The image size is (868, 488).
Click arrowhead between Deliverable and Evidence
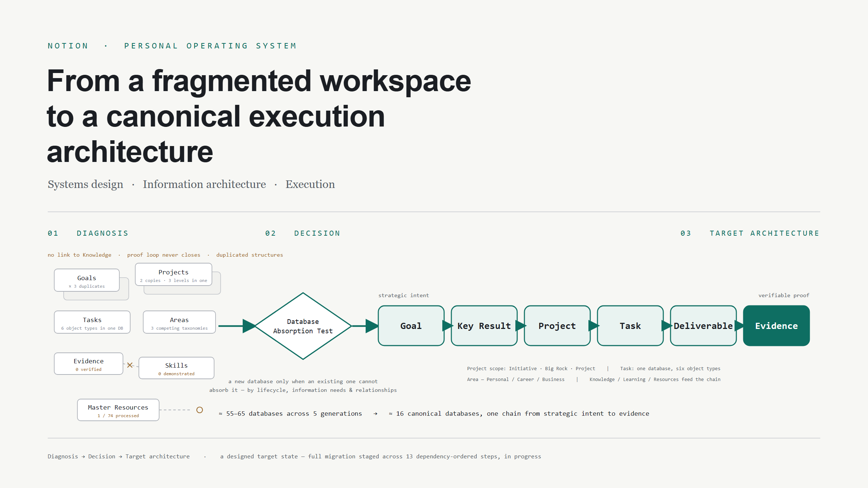(x=740, y=326)
